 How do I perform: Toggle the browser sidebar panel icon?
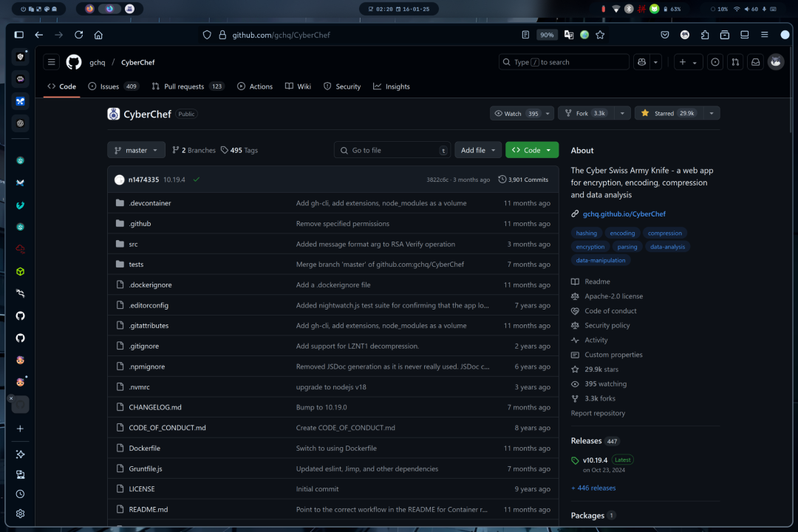pyautogui.click(x=18, y=35)
